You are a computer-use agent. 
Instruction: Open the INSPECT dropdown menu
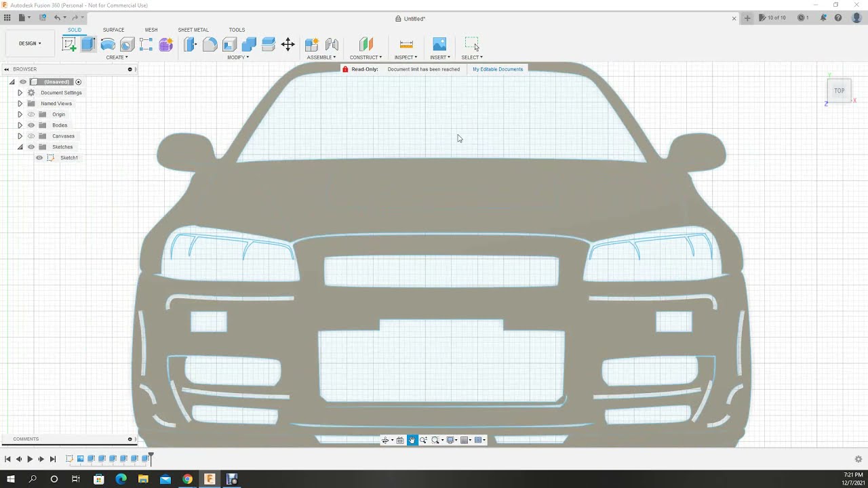click(406, 58)
